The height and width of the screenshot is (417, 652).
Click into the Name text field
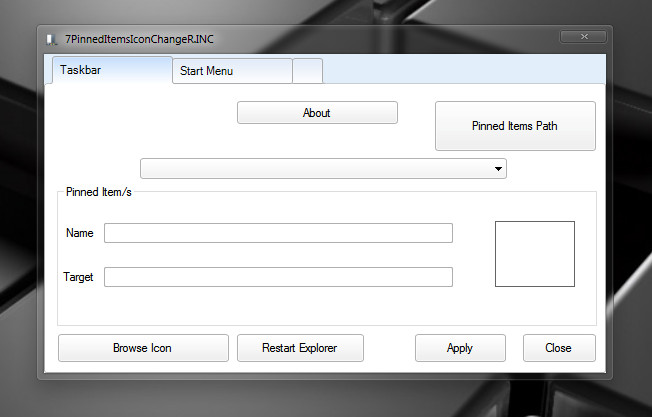[278, 233]
